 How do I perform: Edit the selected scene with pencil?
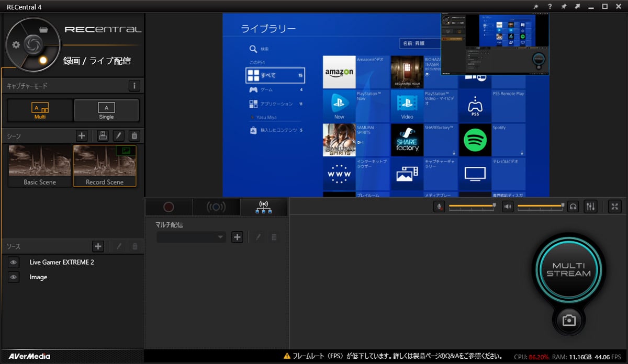(x=119, y=136)
